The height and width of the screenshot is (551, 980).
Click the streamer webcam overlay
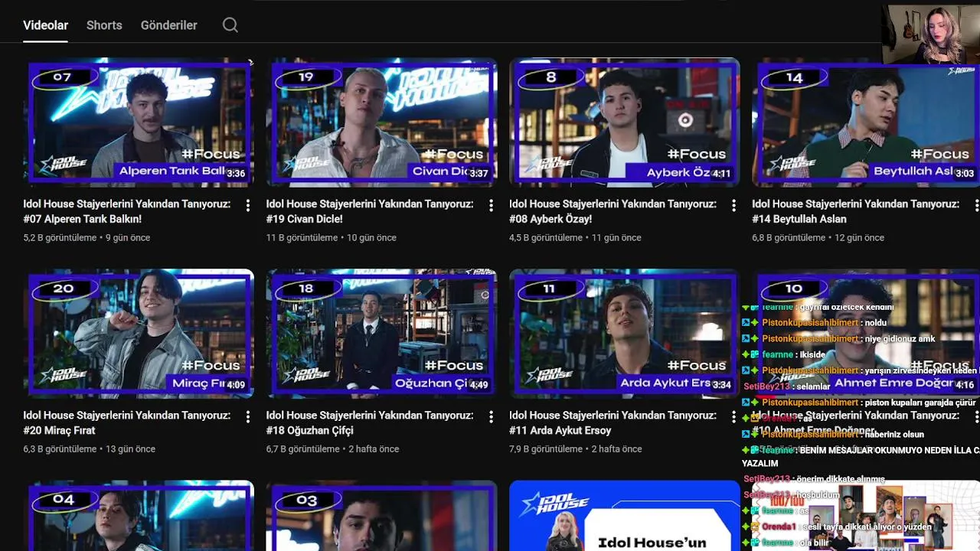(930, 34)
